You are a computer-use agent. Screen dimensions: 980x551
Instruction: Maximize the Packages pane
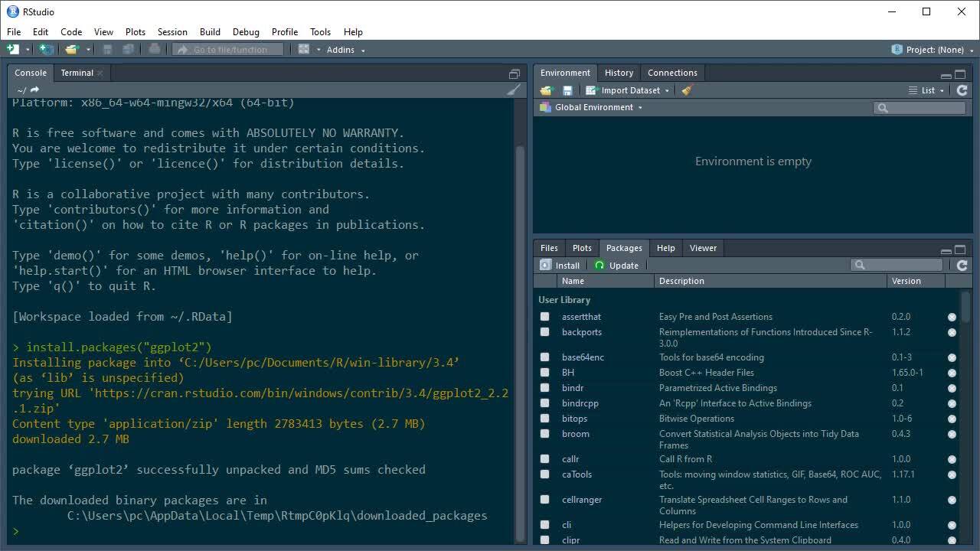coord(961,249)
